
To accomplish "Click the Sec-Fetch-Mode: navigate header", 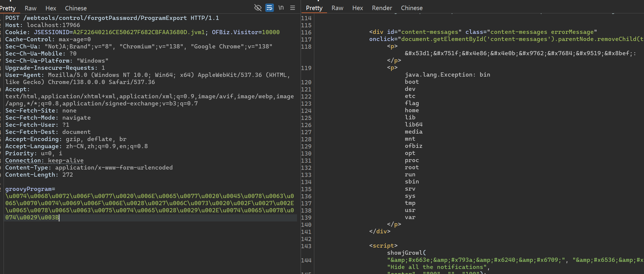I will coord(48,118).
